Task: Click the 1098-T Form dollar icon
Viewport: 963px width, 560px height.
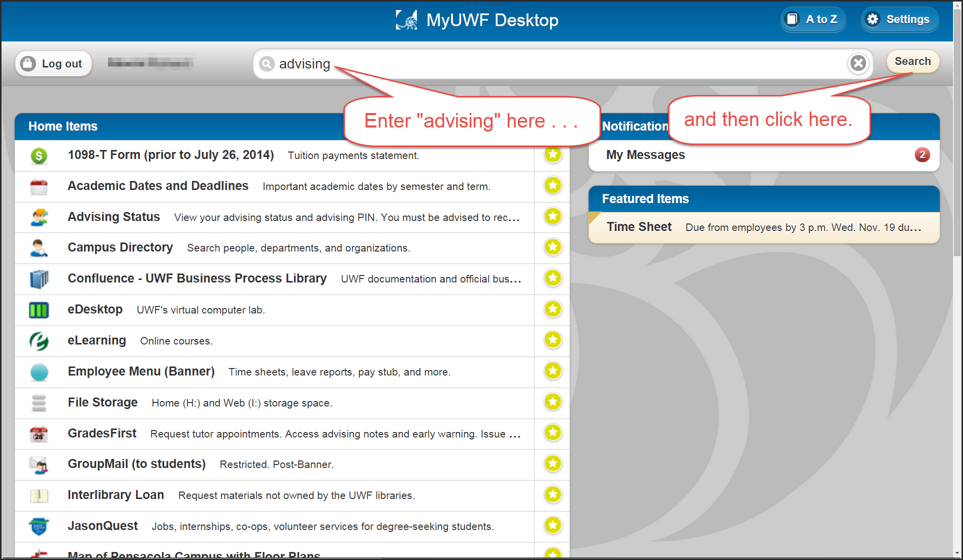Action: [x=39, y=155]
